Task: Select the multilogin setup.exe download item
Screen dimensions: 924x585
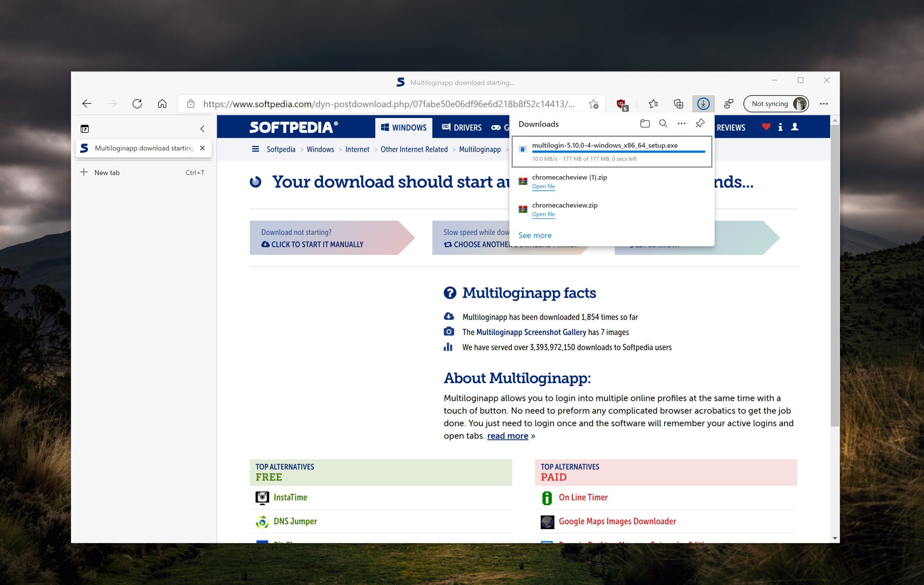Action: pos(612,152)
